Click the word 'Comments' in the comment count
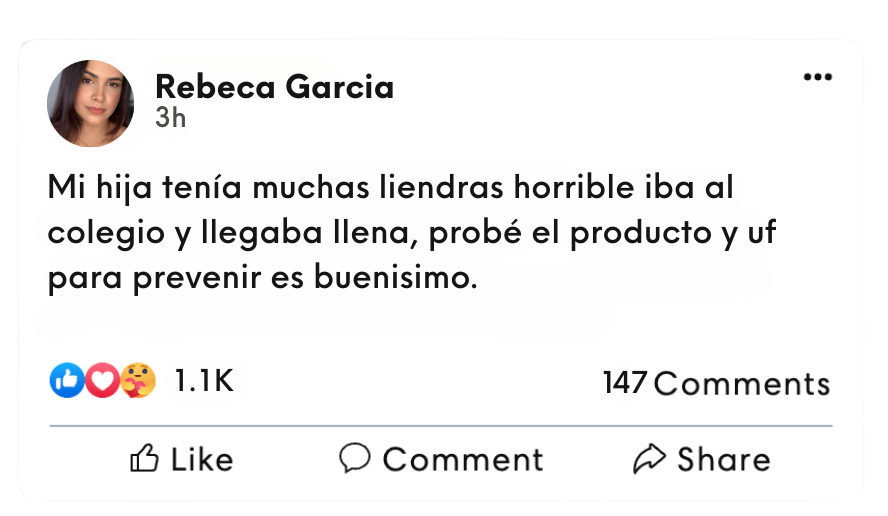 742,383
